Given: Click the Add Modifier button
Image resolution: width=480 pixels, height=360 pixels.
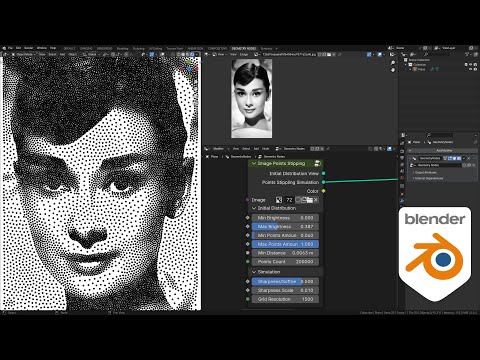Looking at the screenshot, I should pos(442,151).
